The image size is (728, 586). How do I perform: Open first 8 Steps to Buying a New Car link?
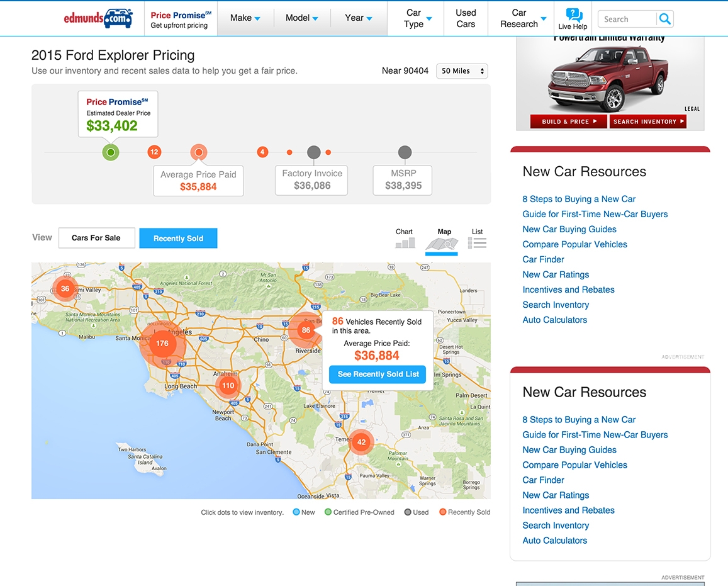(x=578, y=199)
